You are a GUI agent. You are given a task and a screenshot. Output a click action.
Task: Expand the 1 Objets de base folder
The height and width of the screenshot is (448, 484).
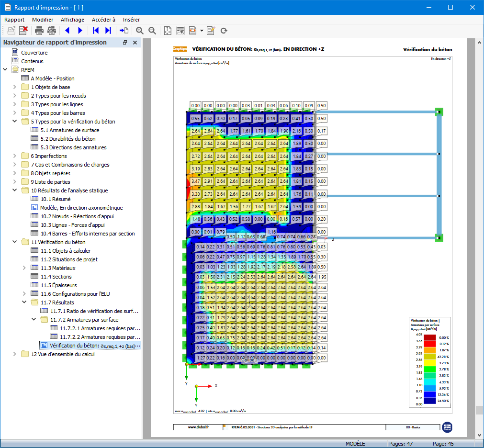click(15, 87)
